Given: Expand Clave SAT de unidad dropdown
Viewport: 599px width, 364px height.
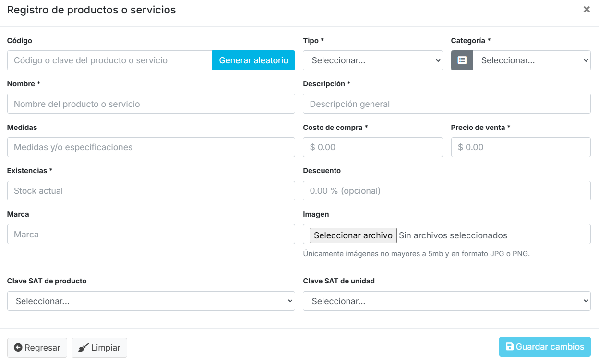Looking at the screenshot, I should tap(446, 301).
